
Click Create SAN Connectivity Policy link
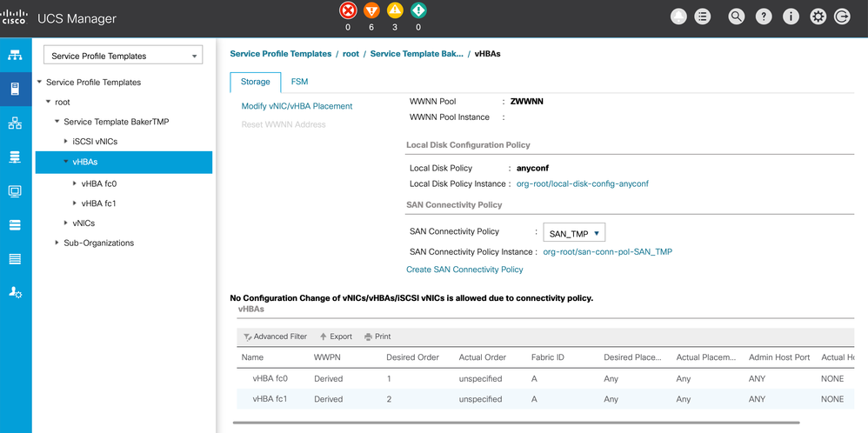(464, 270)
